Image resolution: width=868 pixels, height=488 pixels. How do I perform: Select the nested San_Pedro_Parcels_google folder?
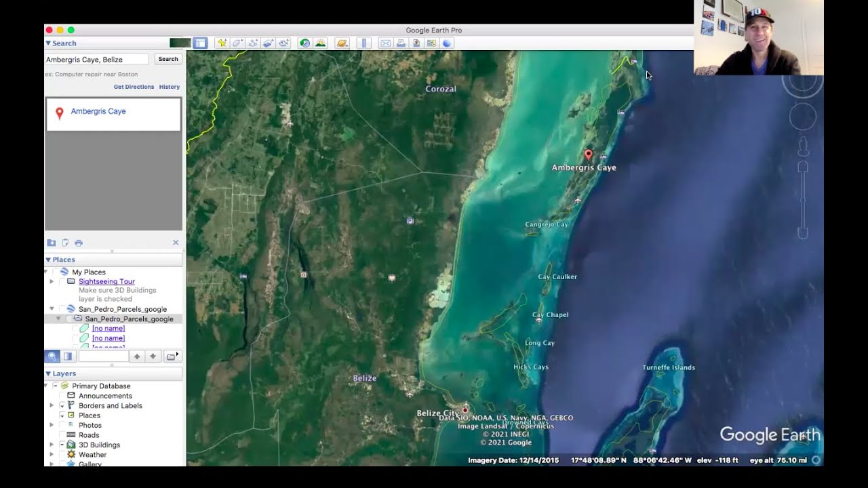[129, 319]
